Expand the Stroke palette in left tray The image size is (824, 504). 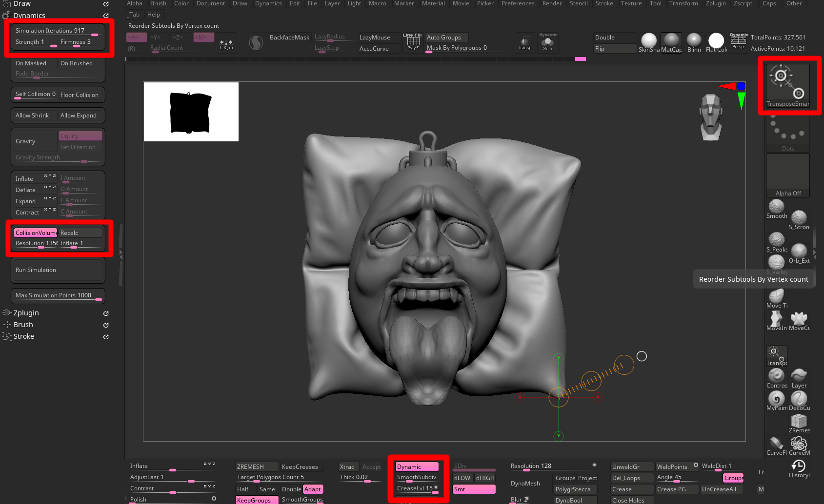coord(24,336)
